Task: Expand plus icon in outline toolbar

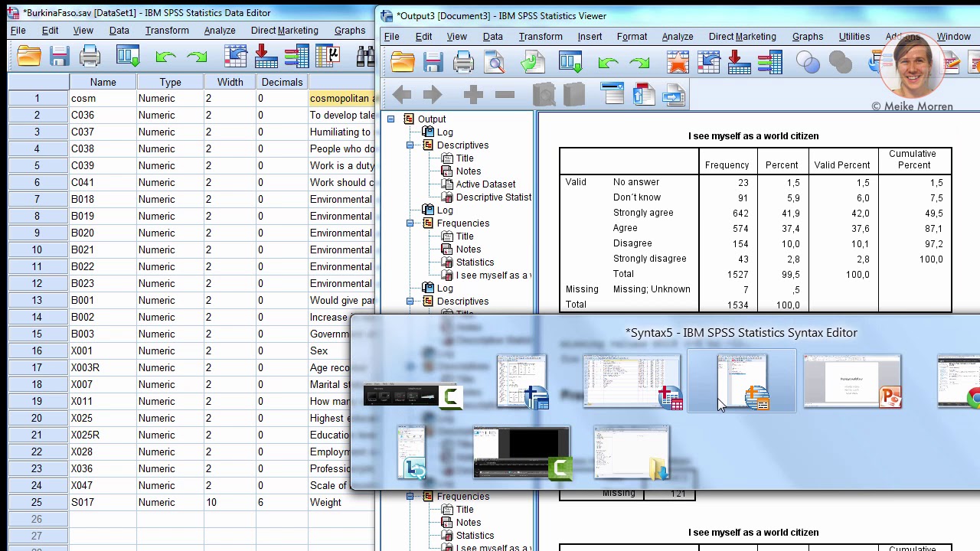Action: pyautogui.click(x=472, y=94)
